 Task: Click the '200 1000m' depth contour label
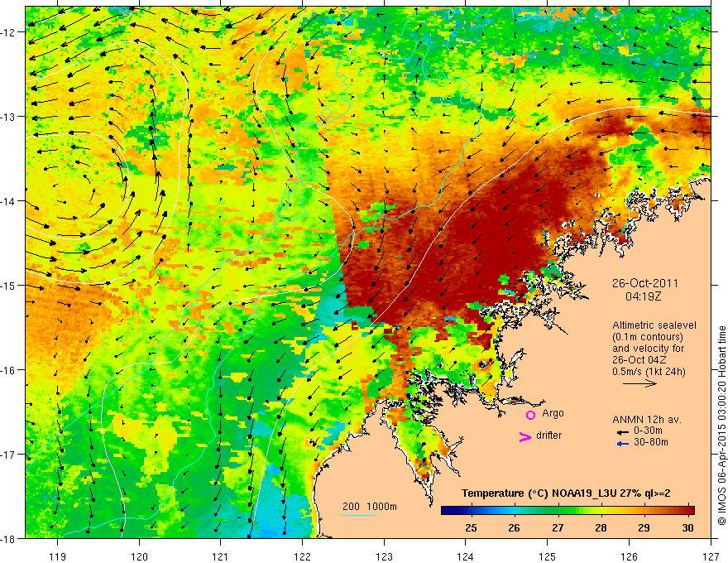370,507
